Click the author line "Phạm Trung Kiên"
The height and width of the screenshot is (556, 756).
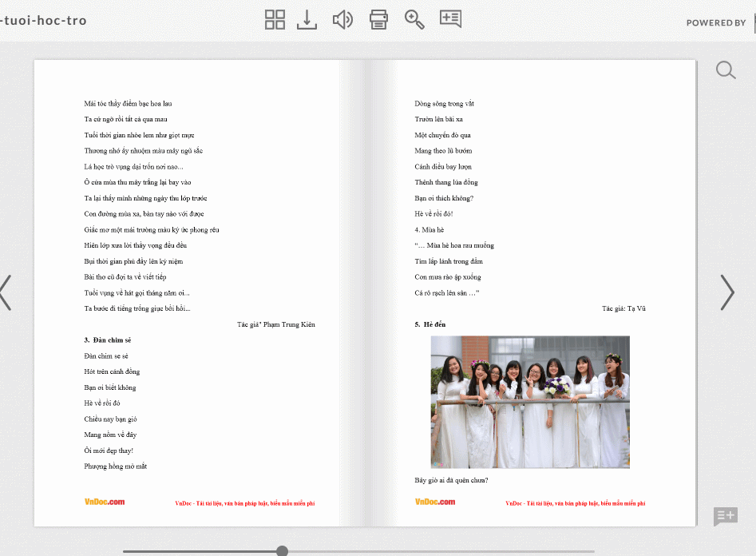pyautogui.click(x=275, y=324)
